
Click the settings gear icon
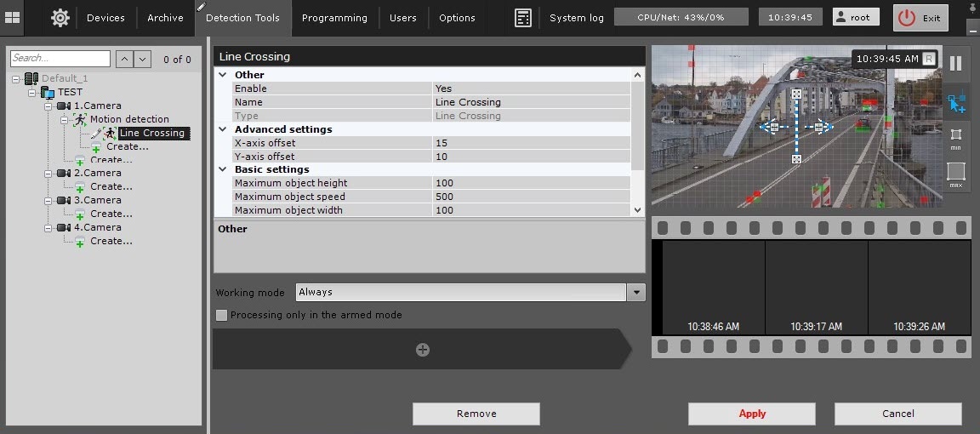(60, 17)
